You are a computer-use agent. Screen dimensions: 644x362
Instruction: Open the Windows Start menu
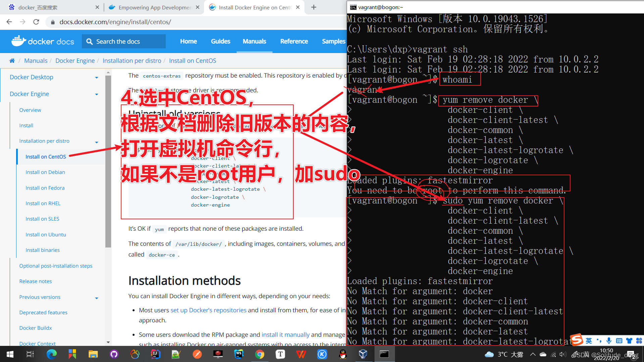pyautogui.click(x=10, y=354)
